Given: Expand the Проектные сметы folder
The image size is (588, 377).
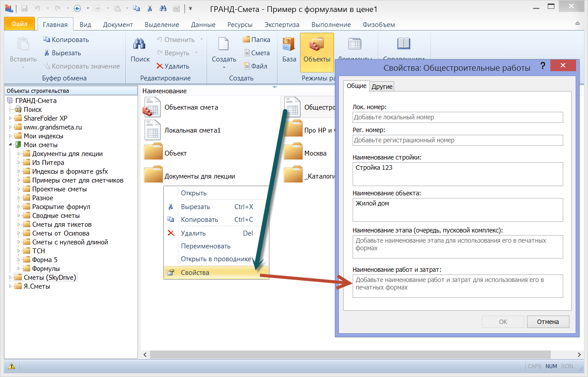Looking at the screenshot, I should [x=19, y=189].
